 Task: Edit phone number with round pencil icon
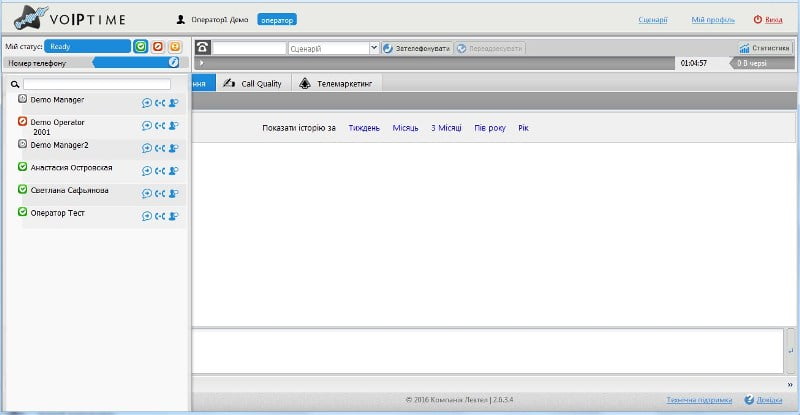coord(173,62)
